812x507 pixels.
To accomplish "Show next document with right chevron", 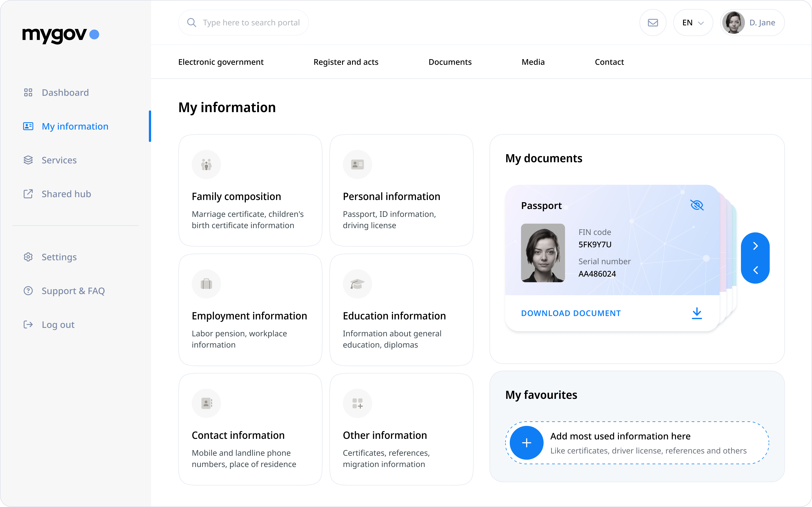I will click(755, 246).
